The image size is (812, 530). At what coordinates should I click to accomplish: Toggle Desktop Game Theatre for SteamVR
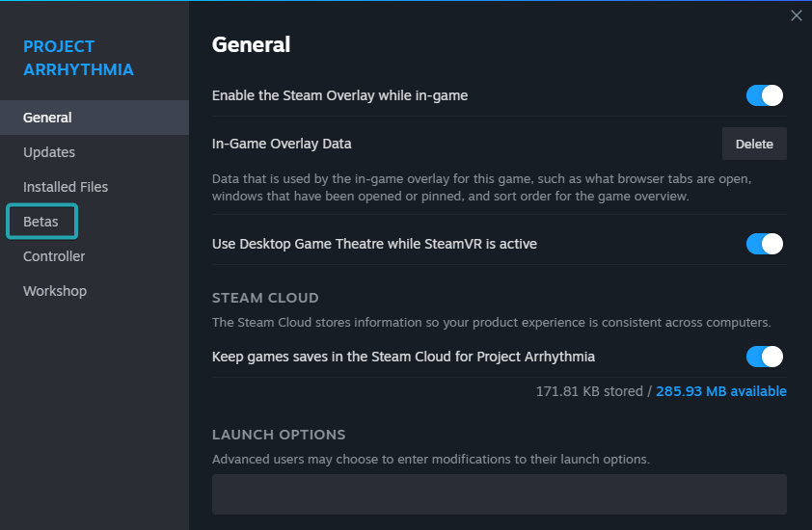pyautogui.click(x=764, y=244)
